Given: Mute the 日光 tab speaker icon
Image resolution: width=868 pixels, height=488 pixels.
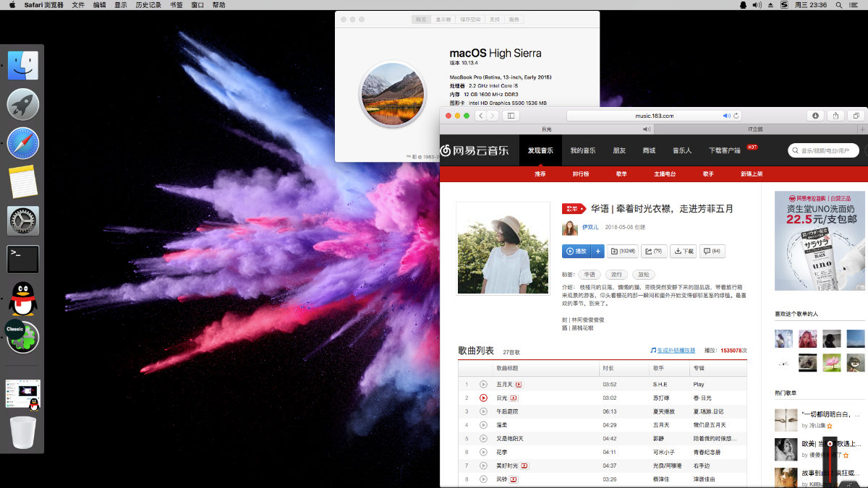Looking at the screenshot, I should (646, 129).
